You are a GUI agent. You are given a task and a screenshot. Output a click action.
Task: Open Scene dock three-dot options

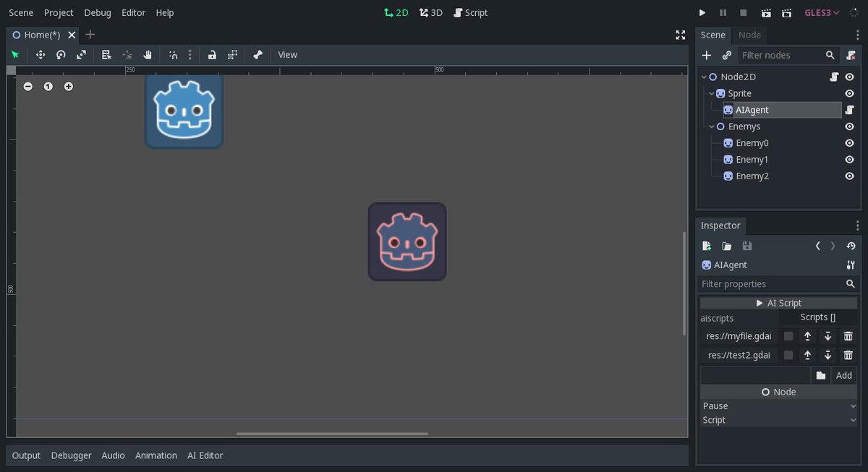858,35
